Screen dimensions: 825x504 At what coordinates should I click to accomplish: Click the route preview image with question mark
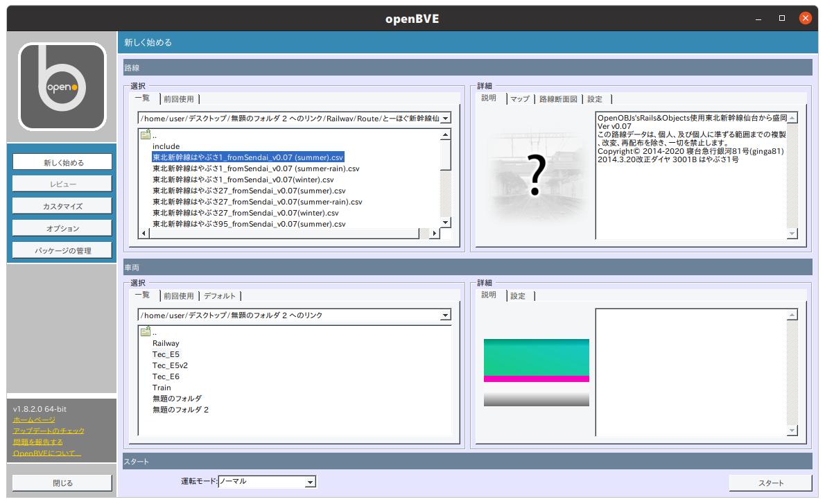click(x=536, y=176)
